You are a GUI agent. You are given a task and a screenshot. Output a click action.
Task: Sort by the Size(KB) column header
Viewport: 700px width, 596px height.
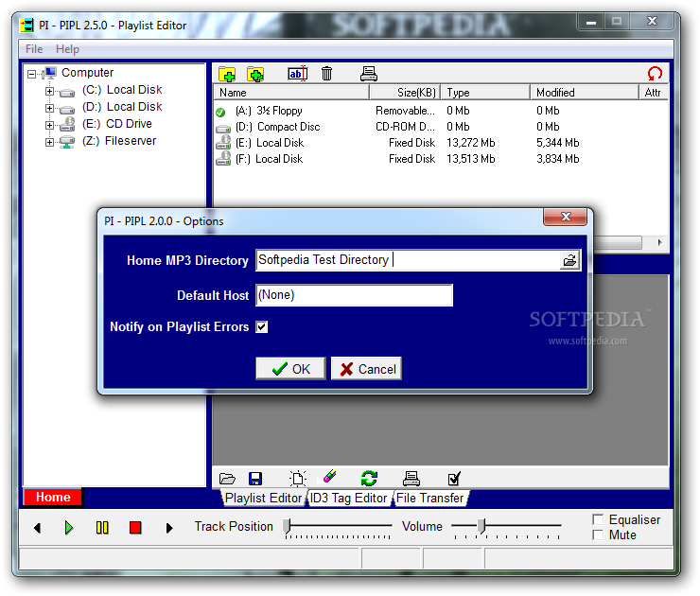click(405, 93)
